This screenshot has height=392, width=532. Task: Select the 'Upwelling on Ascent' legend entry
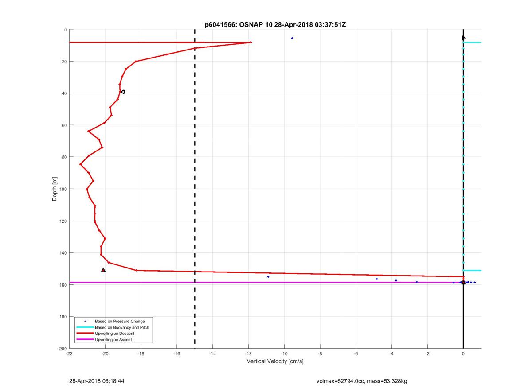click(x=113, y=340)
